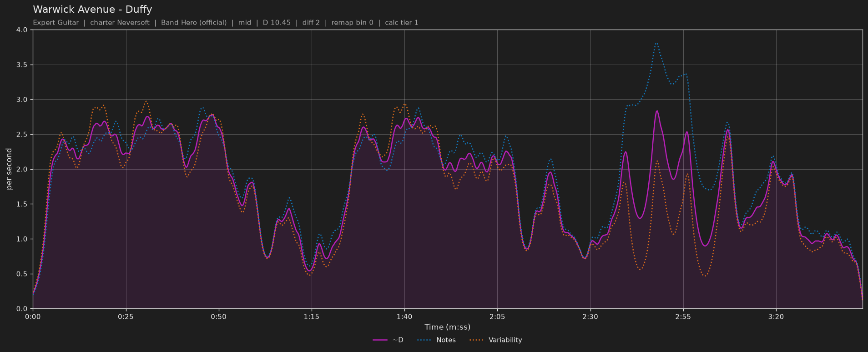Click the 2:55 x-axis tick label
This screenshot has height=352, width=868.
pos(683,317)
